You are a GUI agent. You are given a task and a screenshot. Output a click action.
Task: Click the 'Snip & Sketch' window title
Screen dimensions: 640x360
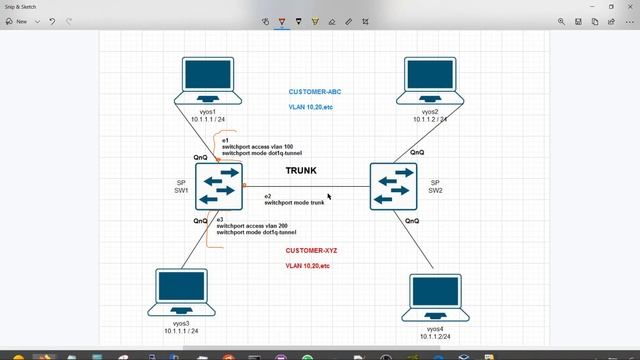pyautogui.click(x=20, y=7)
